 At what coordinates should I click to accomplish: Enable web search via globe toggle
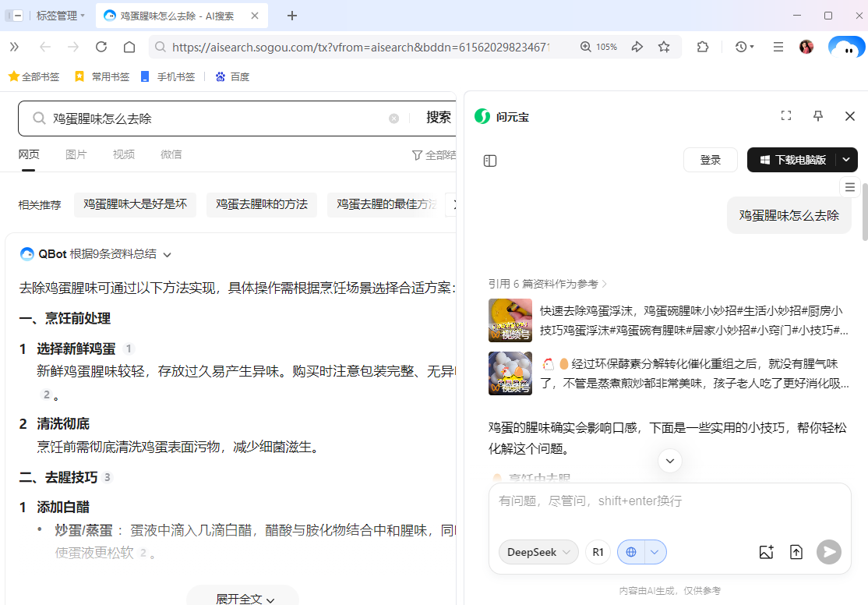tap(631, 551)
